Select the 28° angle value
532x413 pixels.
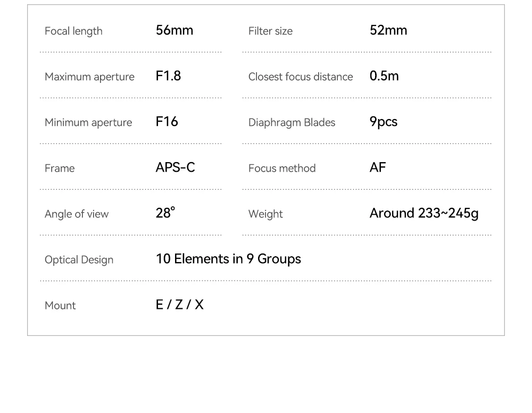165,213
